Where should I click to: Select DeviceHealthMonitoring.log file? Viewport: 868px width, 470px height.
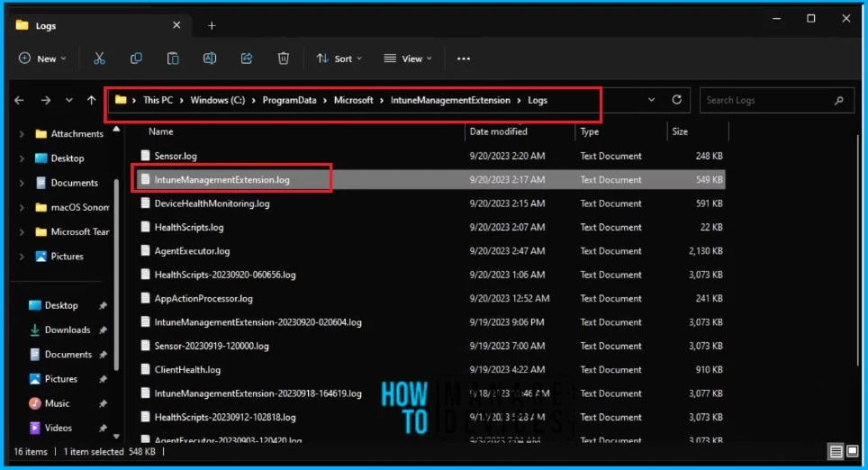[430, 203]
